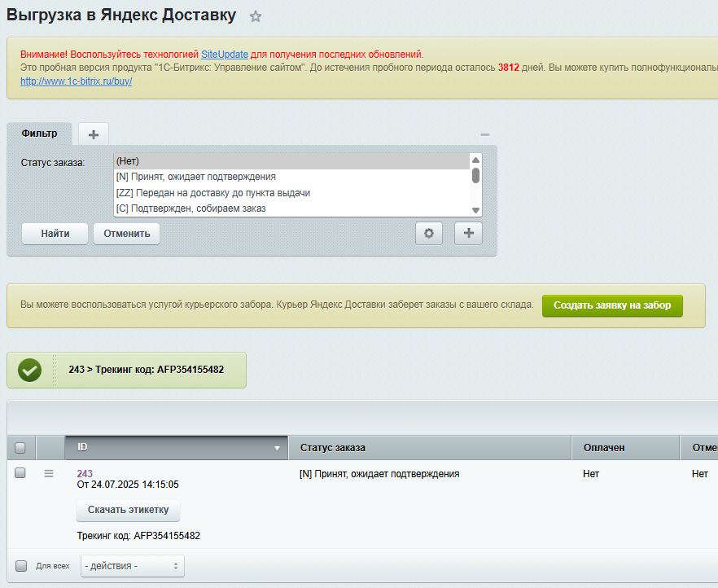Select (Нет) in status list
Viewport: 718px width, 588px height.
coord(291,161)
